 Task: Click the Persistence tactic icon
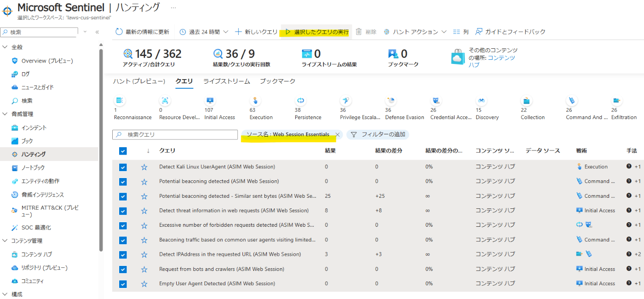point(300,100)
